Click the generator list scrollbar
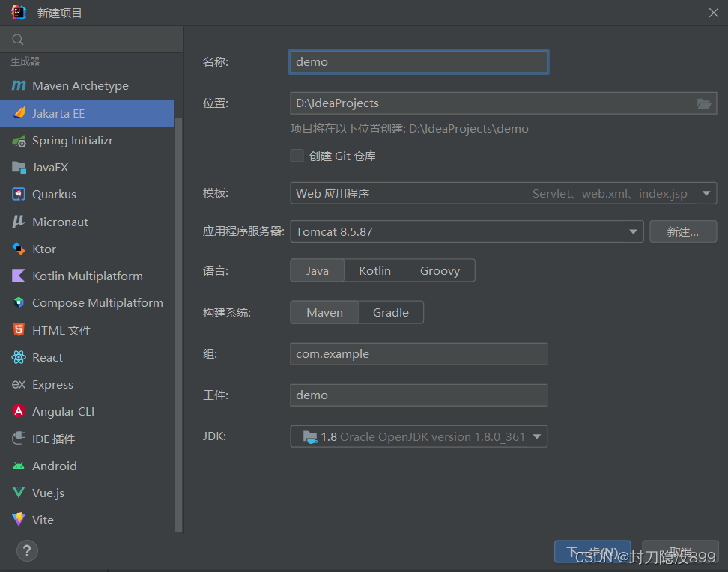This screenshot has height=572, width=728. (x=178, y=325)
